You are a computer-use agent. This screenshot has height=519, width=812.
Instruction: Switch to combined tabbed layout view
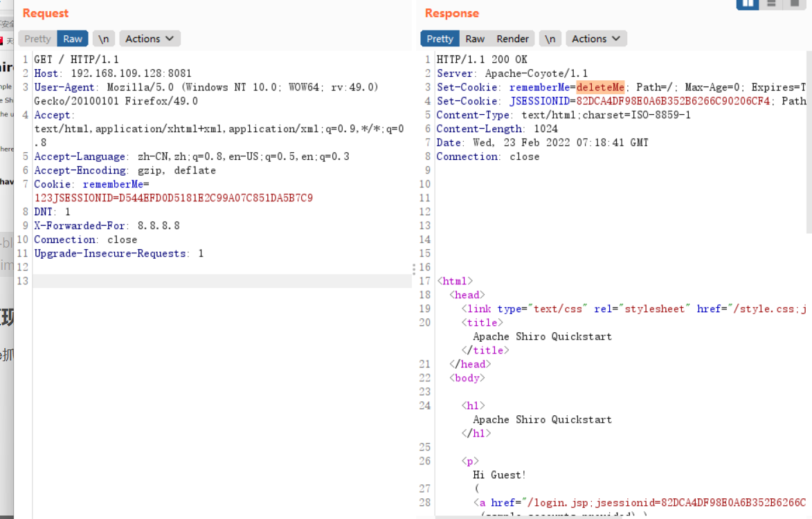pos(795,4)
